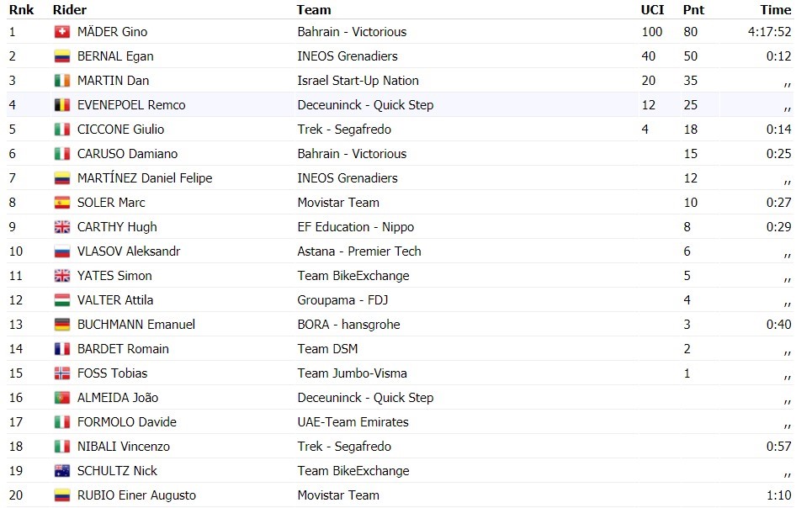Sort results by the Time column header
Image resolution: width=812 pixels, height=508 pixels.
coord(775,10)
